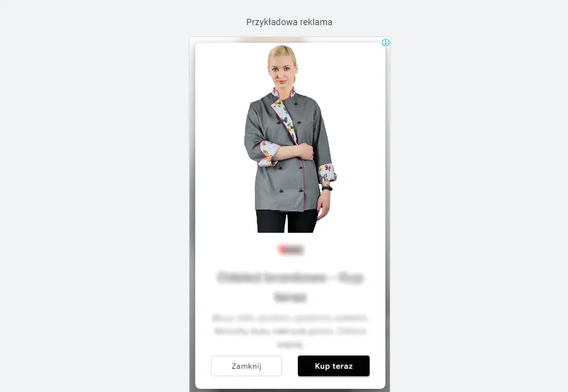This screenshot has height=392, width=568.
Task: Click the blurred bold ad headline
Action: (290, 287)
